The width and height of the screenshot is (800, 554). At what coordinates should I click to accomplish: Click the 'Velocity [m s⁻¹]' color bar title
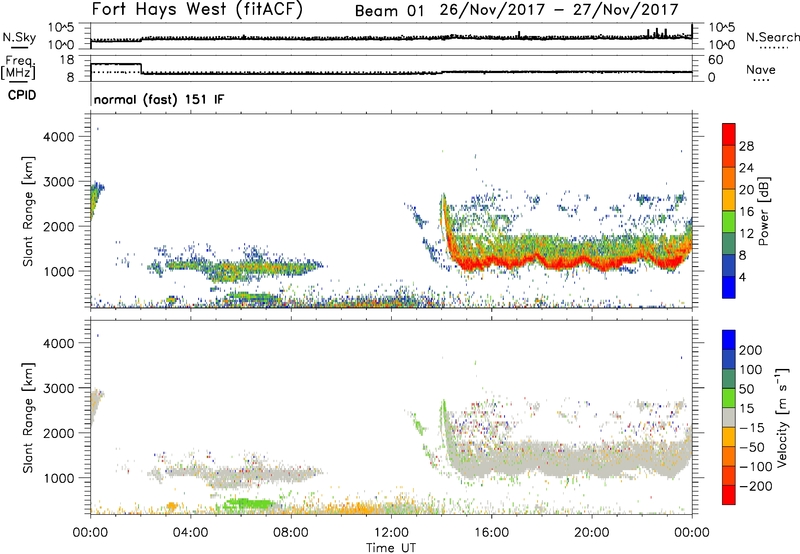coord(782,417)
